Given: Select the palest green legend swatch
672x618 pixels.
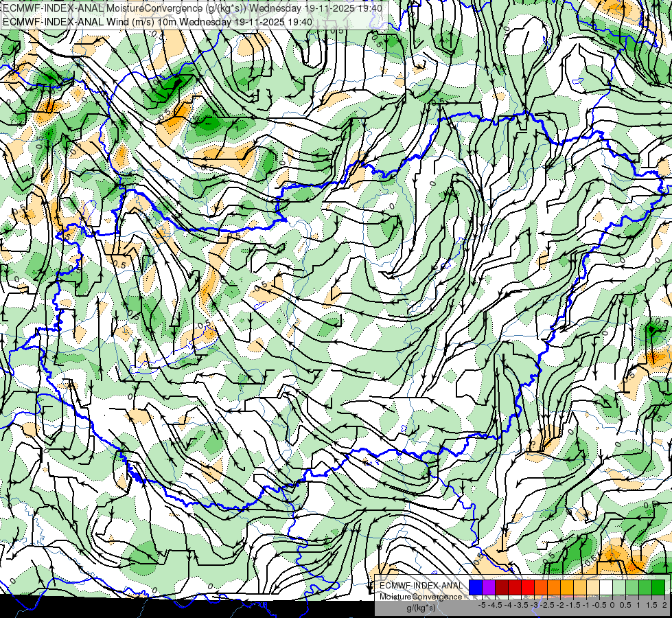Looking at the screenshot, I should tap(619, 587).
